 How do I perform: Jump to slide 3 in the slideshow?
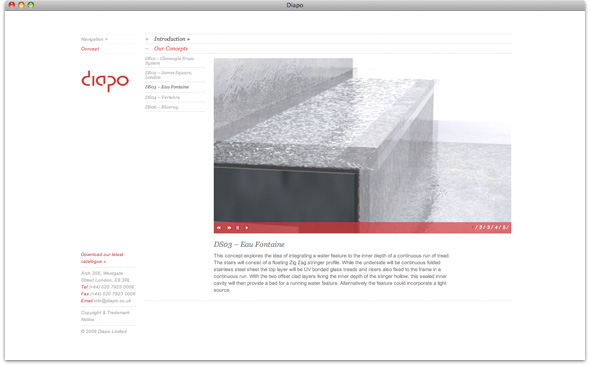[488, 227]
